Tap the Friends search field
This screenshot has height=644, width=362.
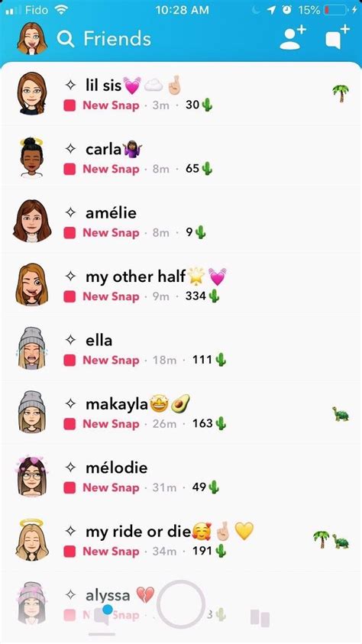(105, 39)
